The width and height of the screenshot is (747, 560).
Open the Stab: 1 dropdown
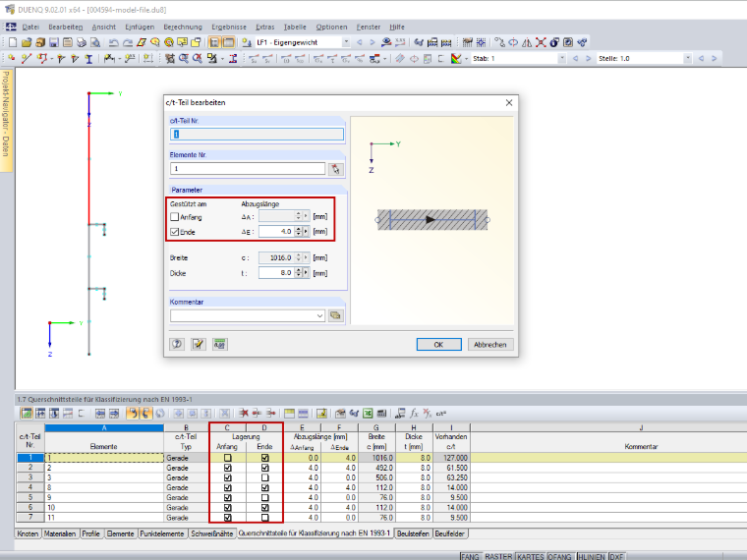point(562,59)
